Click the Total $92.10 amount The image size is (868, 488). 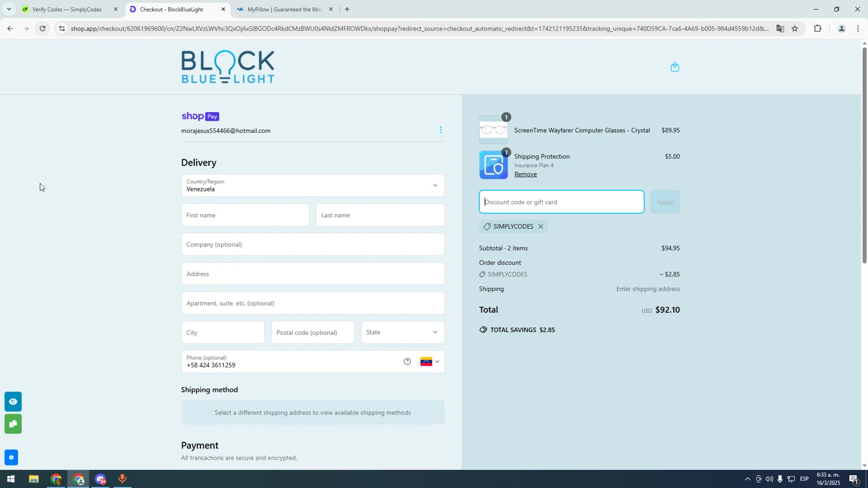(667, 310)
